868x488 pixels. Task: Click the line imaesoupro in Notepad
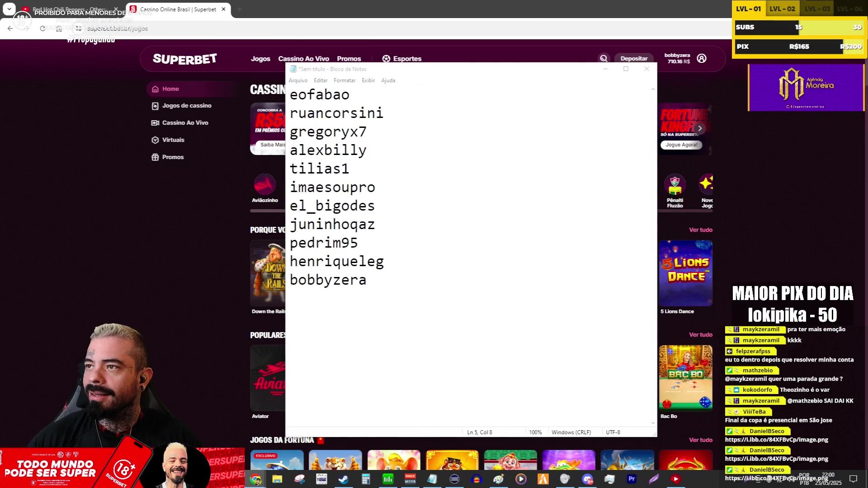[332, 188]
